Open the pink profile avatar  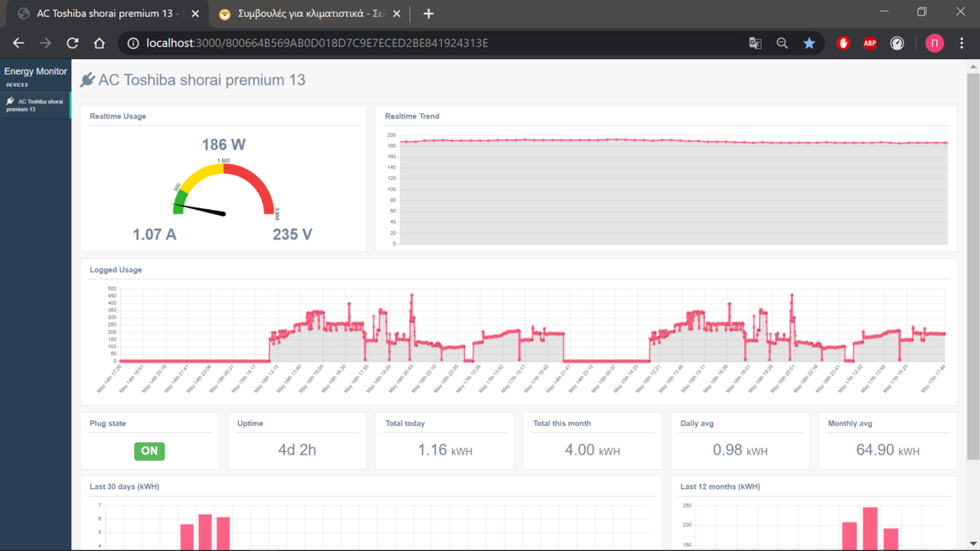click(x=935, y=44)
